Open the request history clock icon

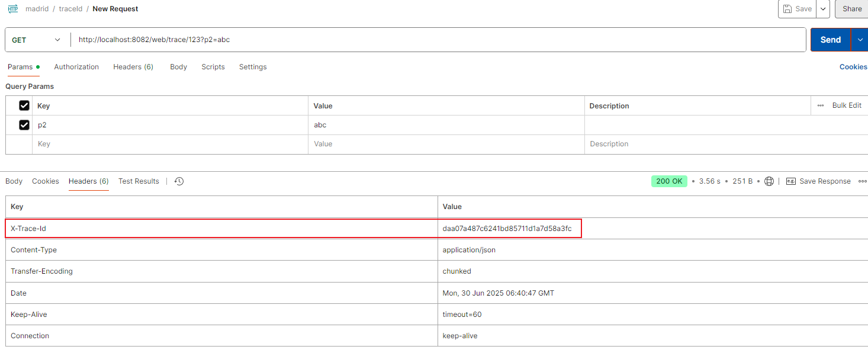179,181
